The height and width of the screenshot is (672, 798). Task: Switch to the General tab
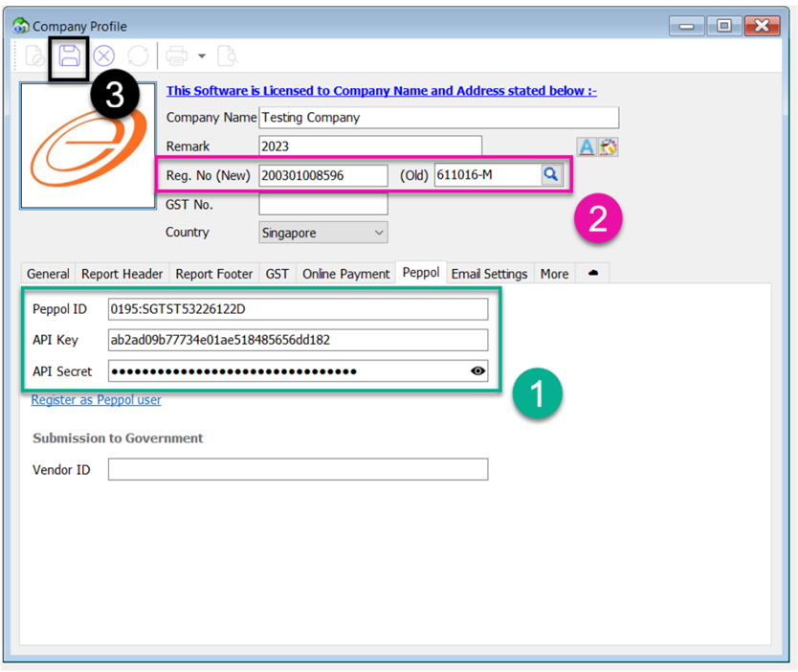[x=48, y=274]
